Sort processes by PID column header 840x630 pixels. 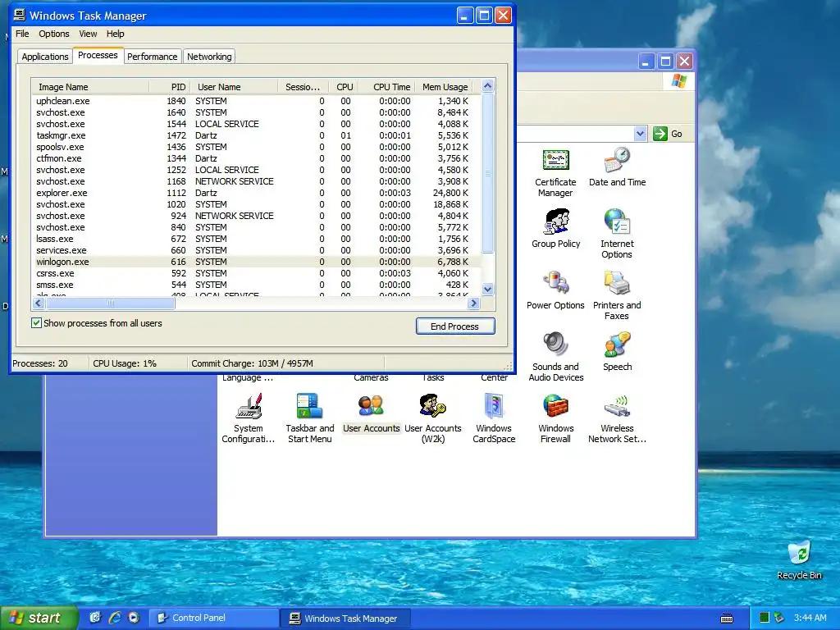[169, 87]
